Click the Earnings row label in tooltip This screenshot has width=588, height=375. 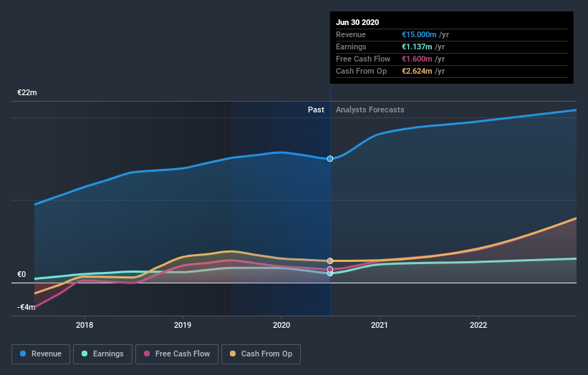(351, 47)
